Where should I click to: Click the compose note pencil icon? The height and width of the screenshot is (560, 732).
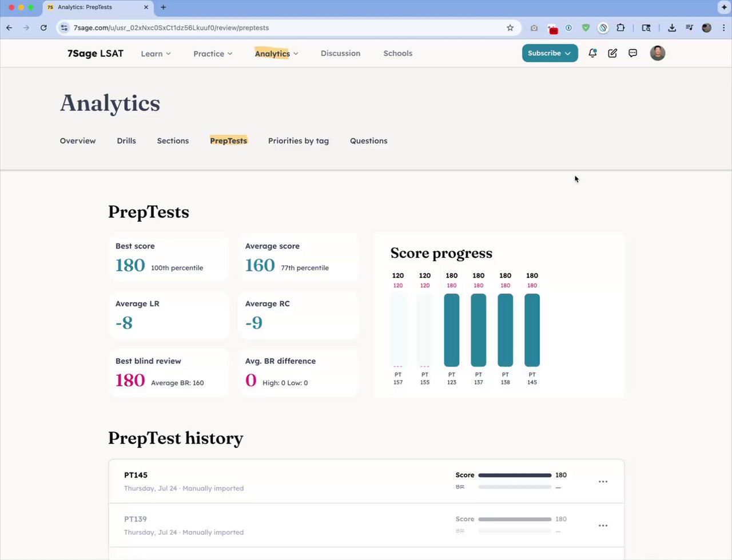pyautogui.click(x=612, y=53)
